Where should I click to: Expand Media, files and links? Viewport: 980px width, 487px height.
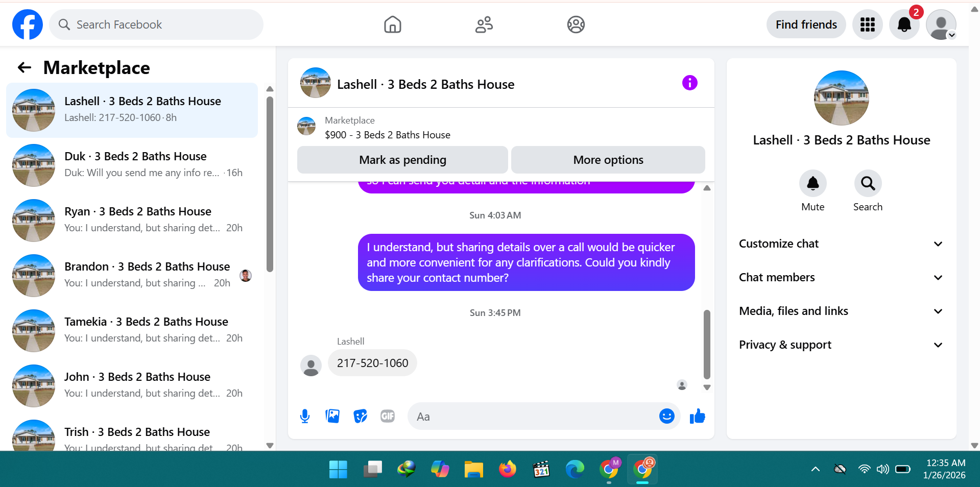click(841, 311)
